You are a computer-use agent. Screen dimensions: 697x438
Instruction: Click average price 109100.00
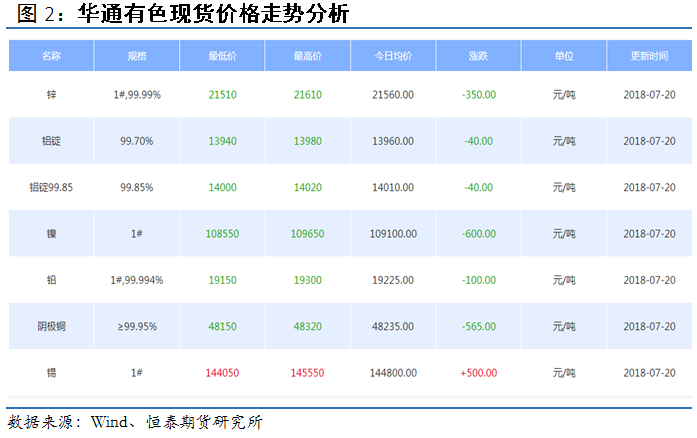pyautogui.click(x=393, y=233)
